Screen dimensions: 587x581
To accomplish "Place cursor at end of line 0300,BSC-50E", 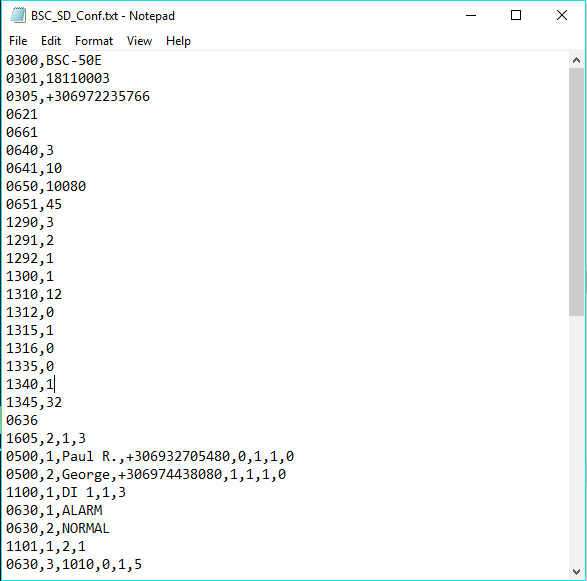I will [x=101, y=61].
